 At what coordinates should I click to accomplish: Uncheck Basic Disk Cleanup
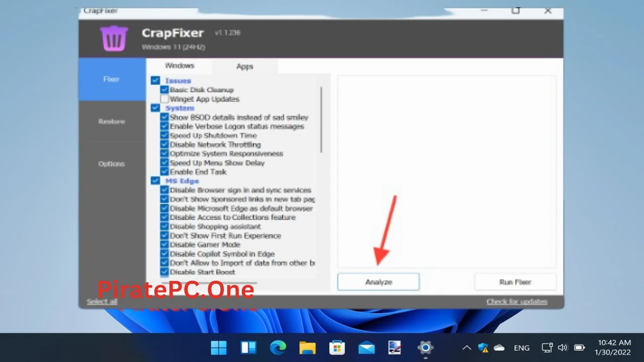tap(165, 89)
